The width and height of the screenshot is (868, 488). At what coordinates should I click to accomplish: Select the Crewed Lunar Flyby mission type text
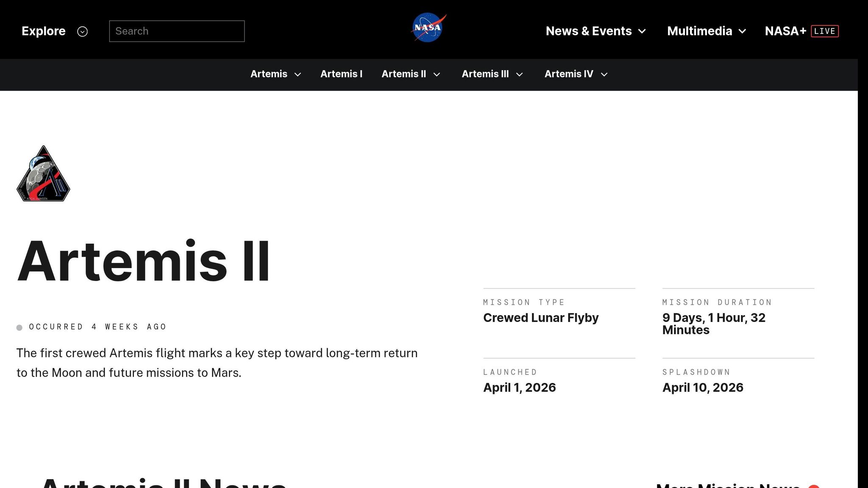coord(541,318)
